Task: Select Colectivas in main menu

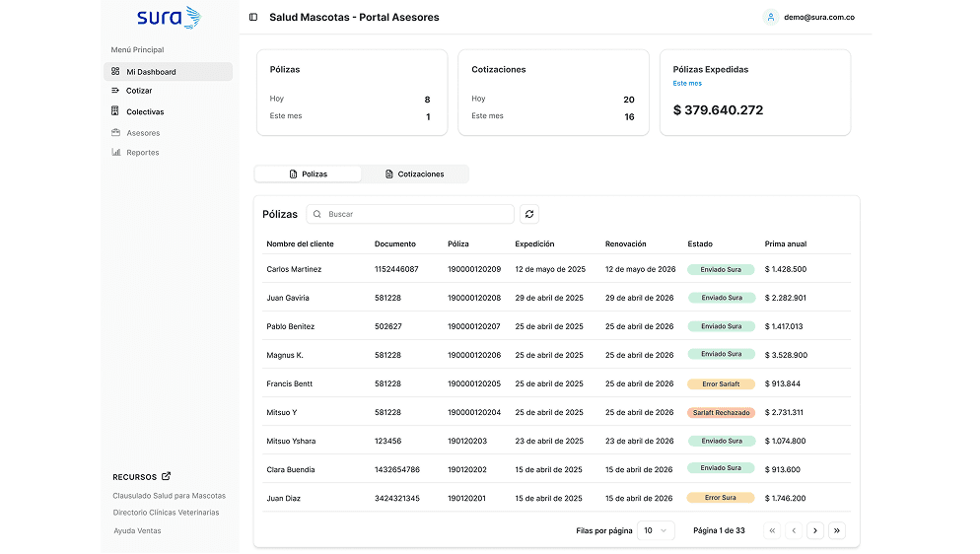Action: (145, 112)
